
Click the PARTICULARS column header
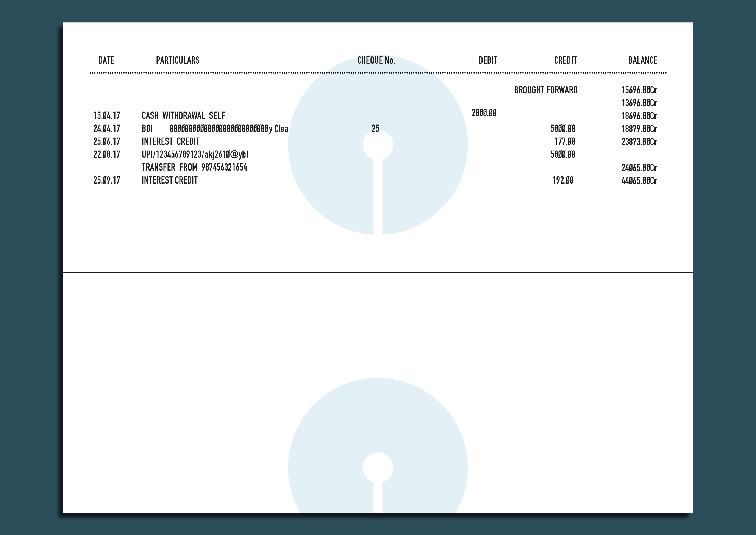(178, 60)
